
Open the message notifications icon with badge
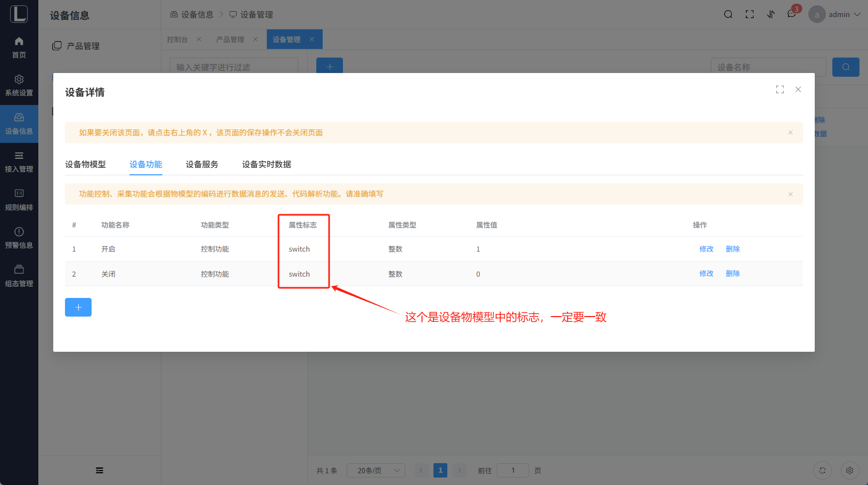pyautogui.click(x=792, y=14)
